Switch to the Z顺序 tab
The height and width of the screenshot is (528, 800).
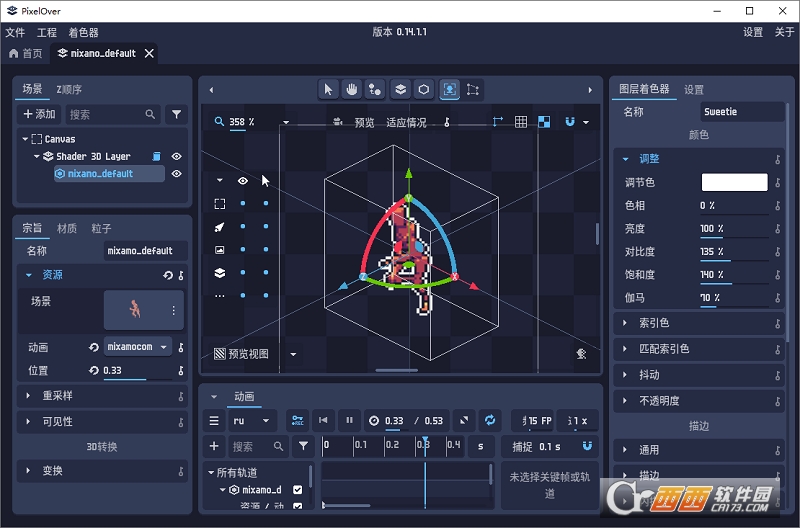(x=69, y=89)
